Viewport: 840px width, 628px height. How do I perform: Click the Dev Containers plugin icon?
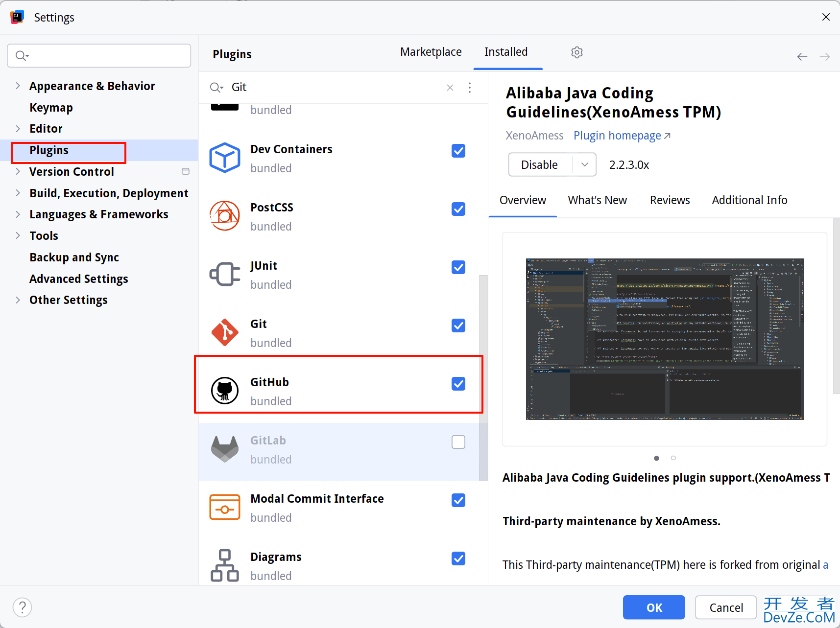pos(225,158)
